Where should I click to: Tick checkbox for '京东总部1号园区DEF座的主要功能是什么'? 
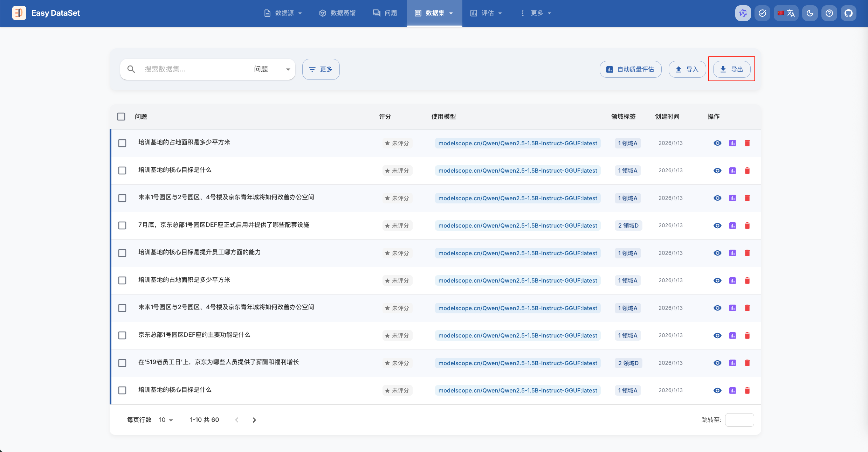point(122,335)
